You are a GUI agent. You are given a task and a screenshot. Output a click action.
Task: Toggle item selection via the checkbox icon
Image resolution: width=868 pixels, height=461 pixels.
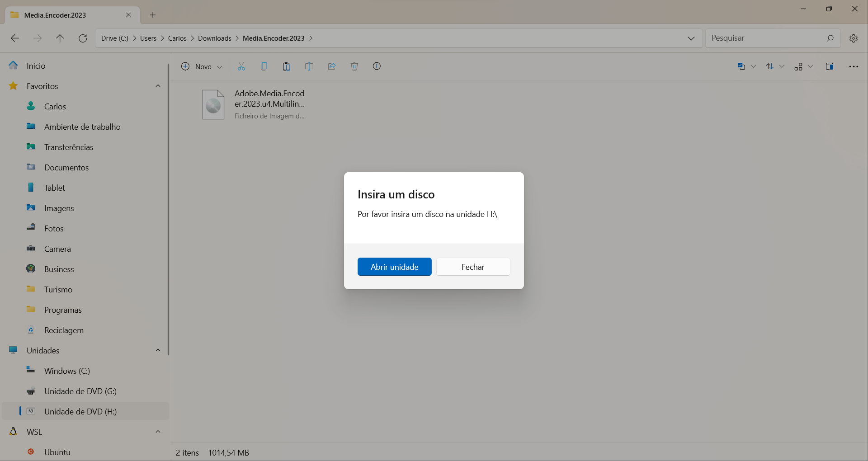[x=741, y=66]
